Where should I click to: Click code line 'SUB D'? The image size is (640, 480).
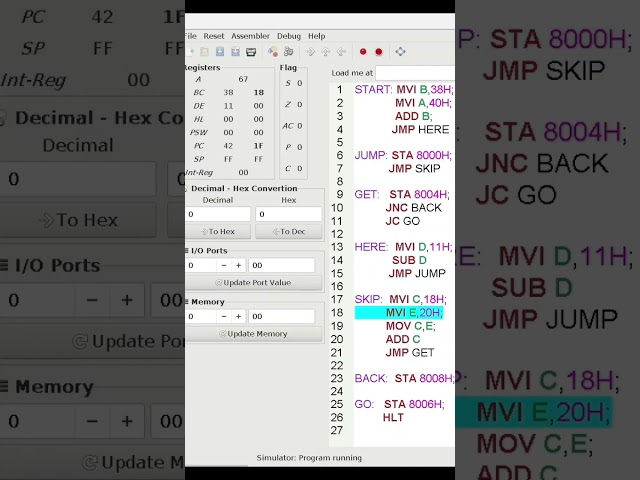(x=409, y=260)
